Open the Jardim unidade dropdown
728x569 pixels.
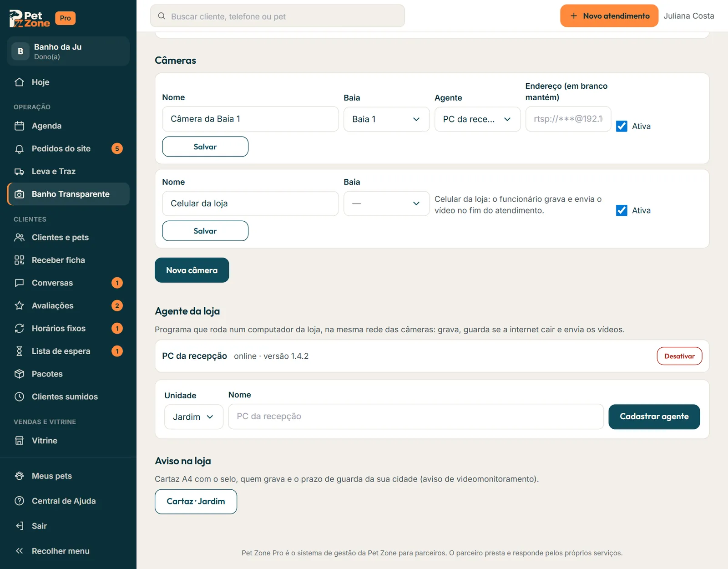click(x=194, y=417)
